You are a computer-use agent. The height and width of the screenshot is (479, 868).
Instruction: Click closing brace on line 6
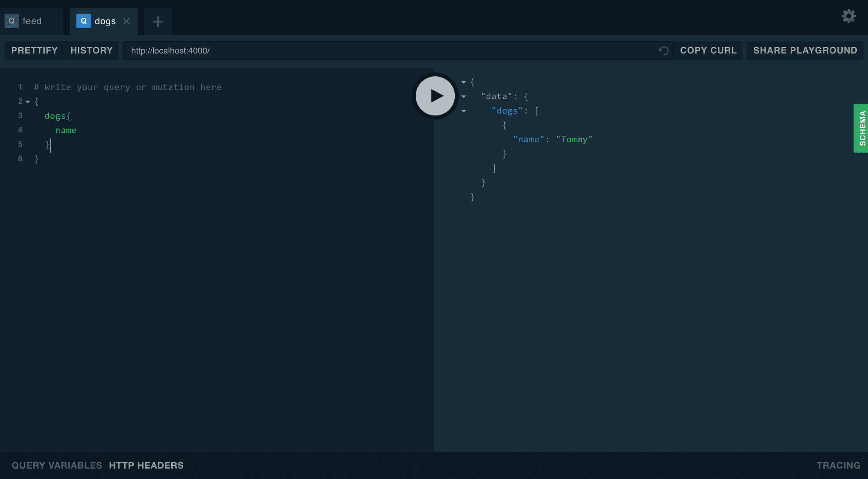coord(36,159)
